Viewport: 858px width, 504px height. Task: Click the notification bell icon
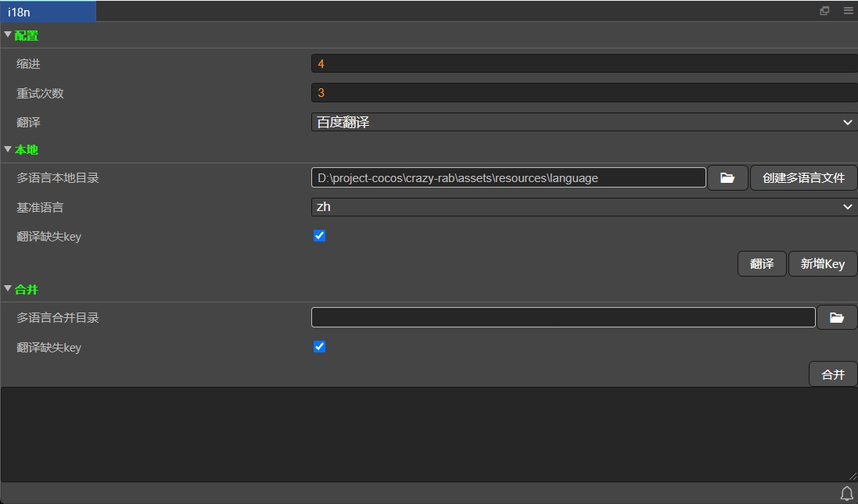click(x=846, y=493)
